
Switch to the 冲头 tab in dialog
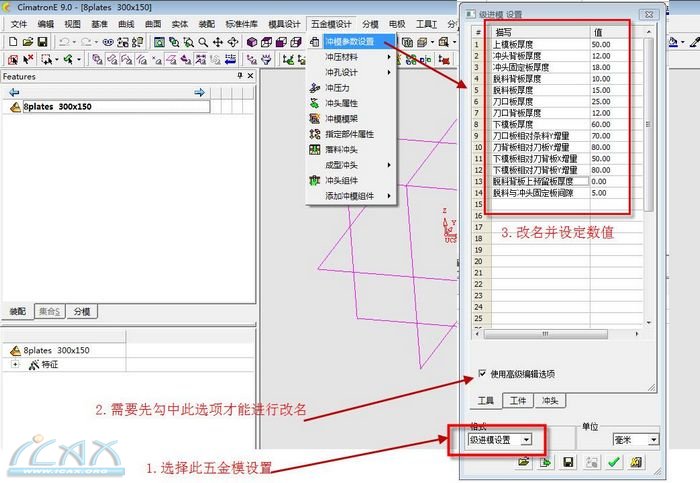coord(550,400)
